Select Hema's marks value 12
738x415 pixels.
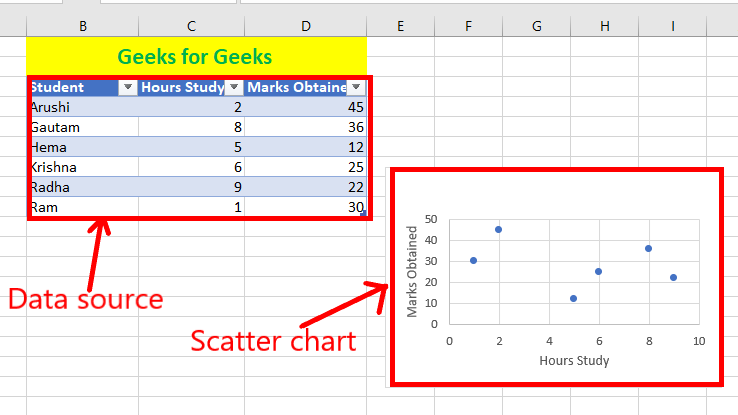coord(305,147)
